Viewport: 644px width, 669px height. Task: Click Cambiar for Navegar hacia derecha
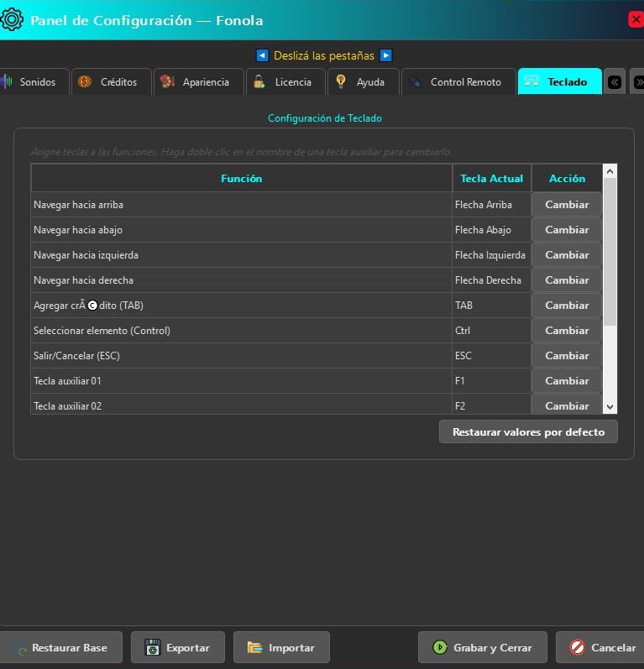click(x=567, y=280)
